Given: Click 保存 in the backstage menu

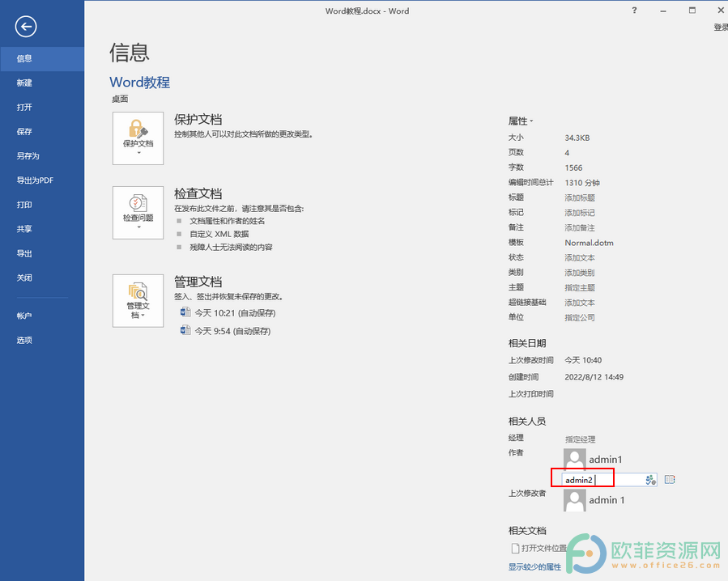Looking at the screenshot, I should click(x=42, y=132).
